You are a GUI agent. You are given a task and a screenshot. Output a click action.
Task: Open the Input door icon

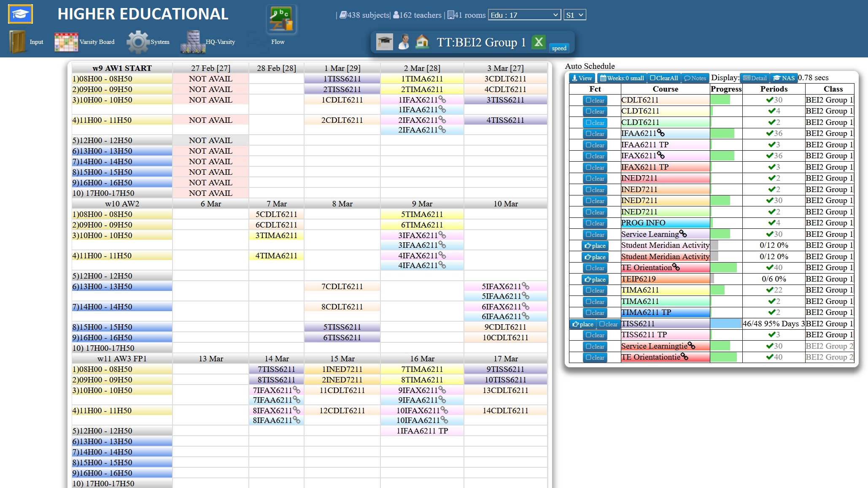coord(18,42)
